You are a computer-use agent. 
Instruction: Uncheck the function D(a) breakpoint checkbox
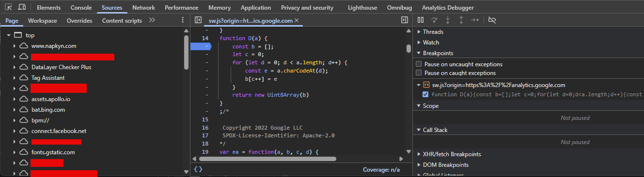tap(425, 94)
